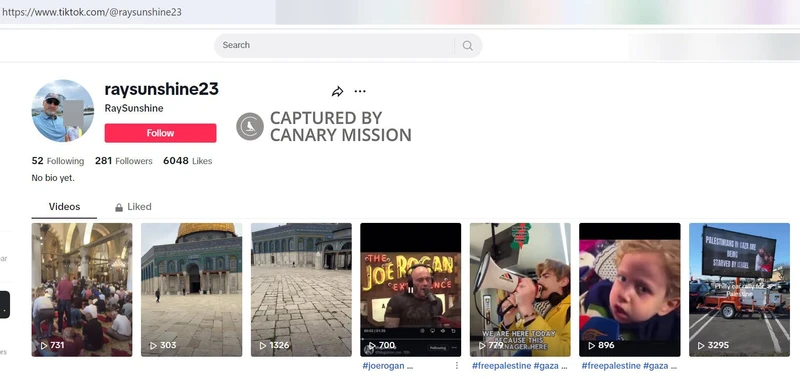Open the megaphone protest video with 779 plays
The width and height of the screenshot is (800, 378).
click(520, 290)
